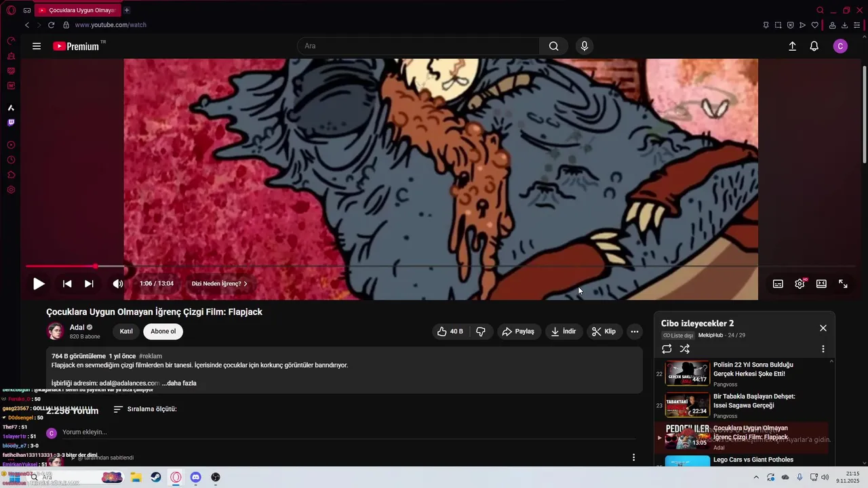
Task: Click the #reklam hashtag
Action: (151, 356)
